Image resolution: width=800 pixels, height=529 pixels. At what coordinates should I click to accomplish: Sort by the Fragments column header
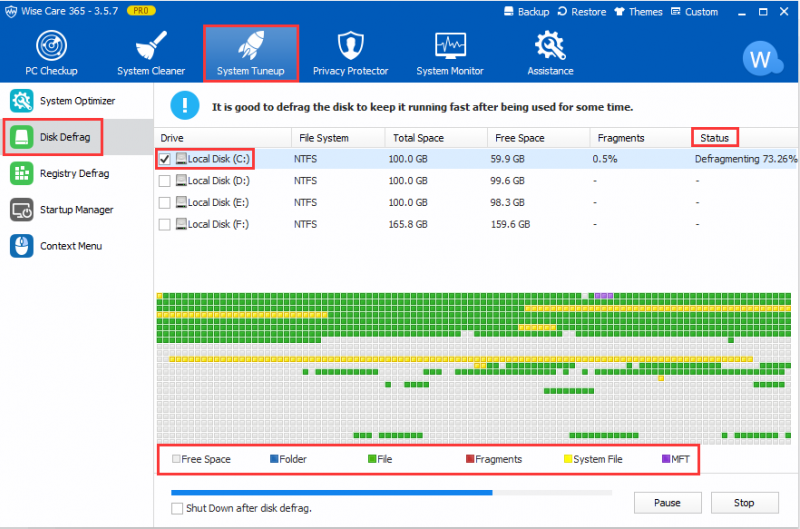point(641,138)
